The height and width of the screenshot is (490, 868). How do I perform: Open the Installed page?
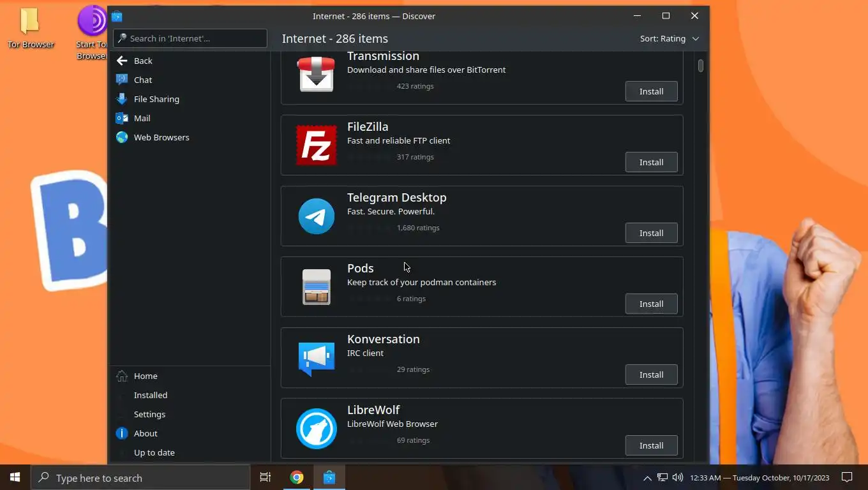151,395
